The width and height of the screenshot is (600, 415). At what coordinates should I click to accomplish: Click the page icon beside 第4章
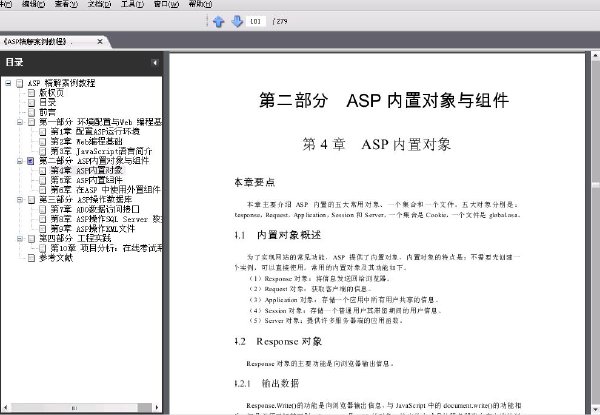(42, 171)
